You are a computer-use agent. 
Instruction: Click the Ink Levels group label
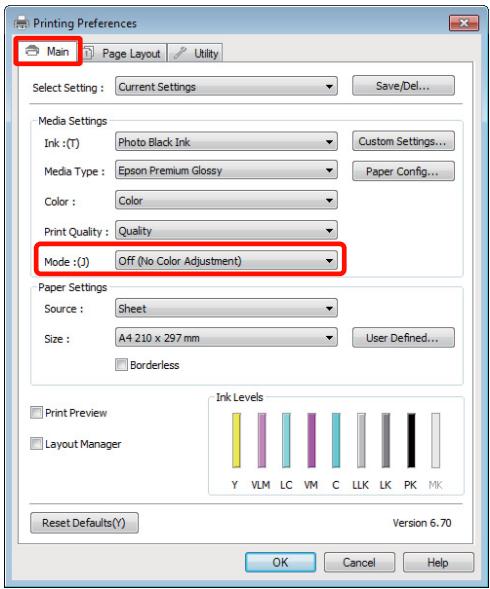(x=239, y=397)
